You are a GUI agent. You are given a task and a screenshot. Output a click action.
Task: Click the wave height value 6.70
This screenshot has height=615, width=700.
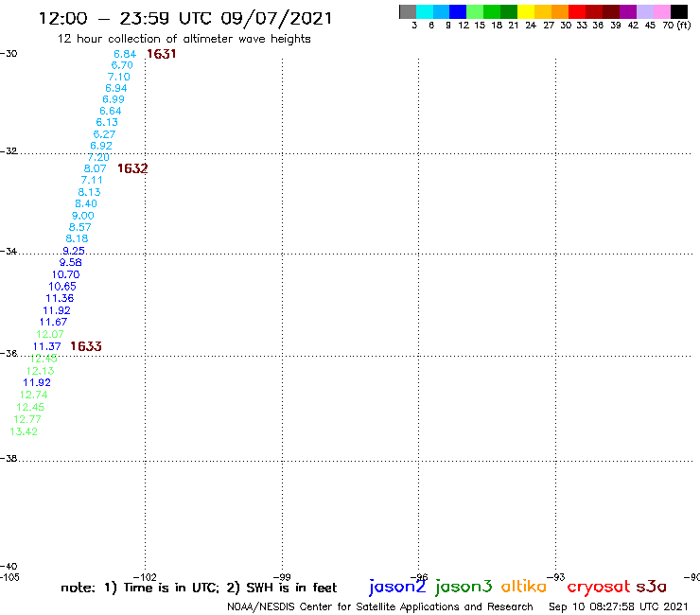coord(122,65)
